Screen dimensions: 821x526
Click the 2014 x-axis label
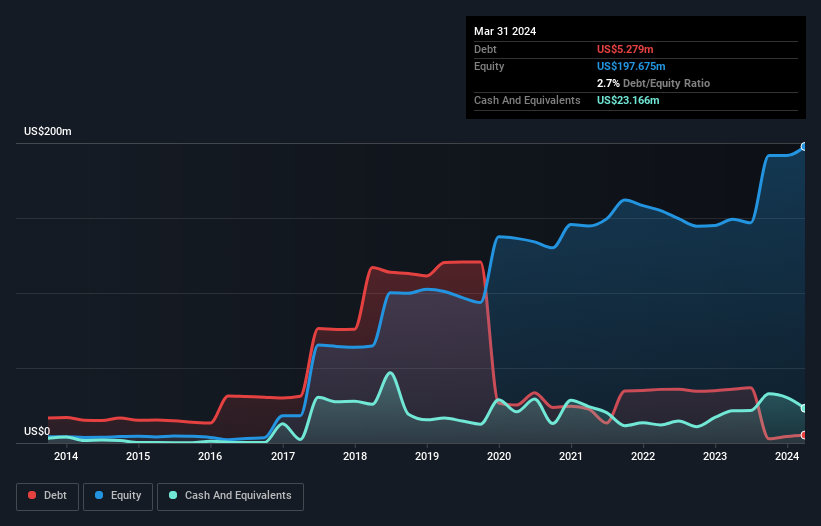click(66, 456)
